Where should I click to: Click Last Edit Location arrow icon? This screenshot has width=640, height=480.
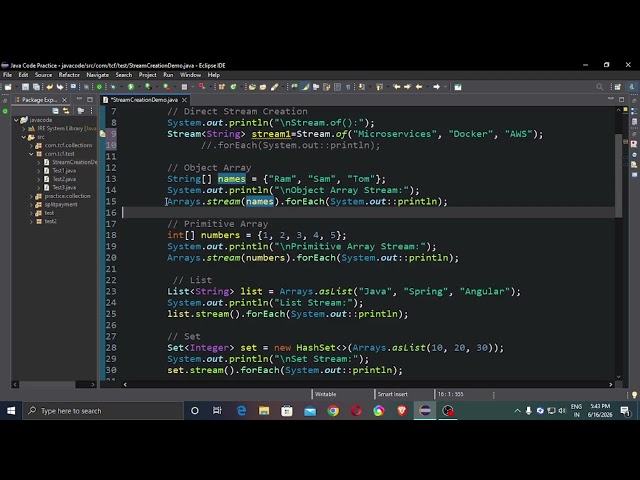click(396, 87)
